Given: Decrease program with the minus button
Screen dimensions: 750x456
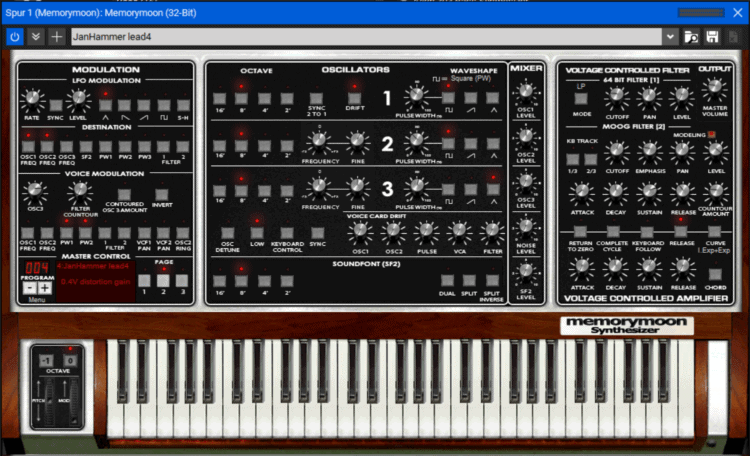Looking at the screenshot, I should coord(30,288).
